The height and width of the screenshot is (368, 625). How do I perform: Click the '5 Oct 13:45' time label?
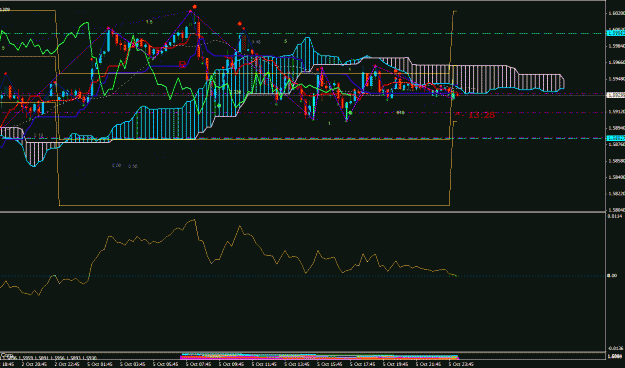(296, 364)
